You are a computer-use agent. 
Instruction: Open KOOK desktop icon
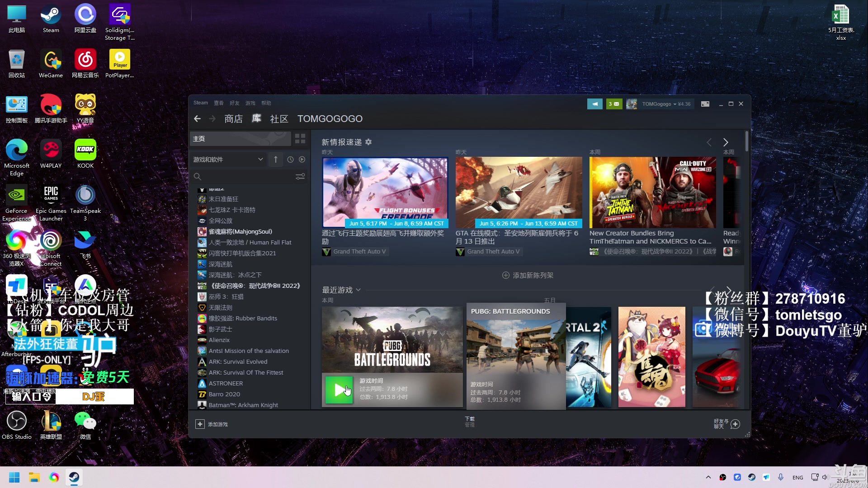click(85, 154)
